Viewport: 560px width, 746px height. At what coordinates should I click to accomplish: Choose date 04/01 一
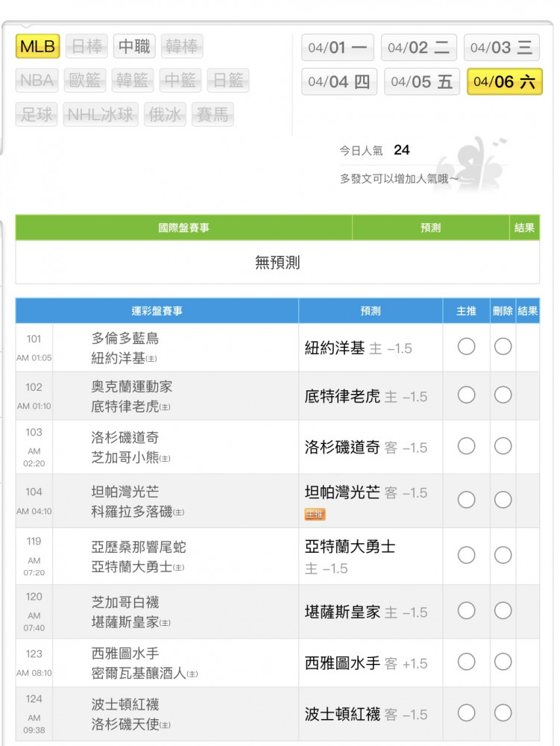tap(337, 48)
